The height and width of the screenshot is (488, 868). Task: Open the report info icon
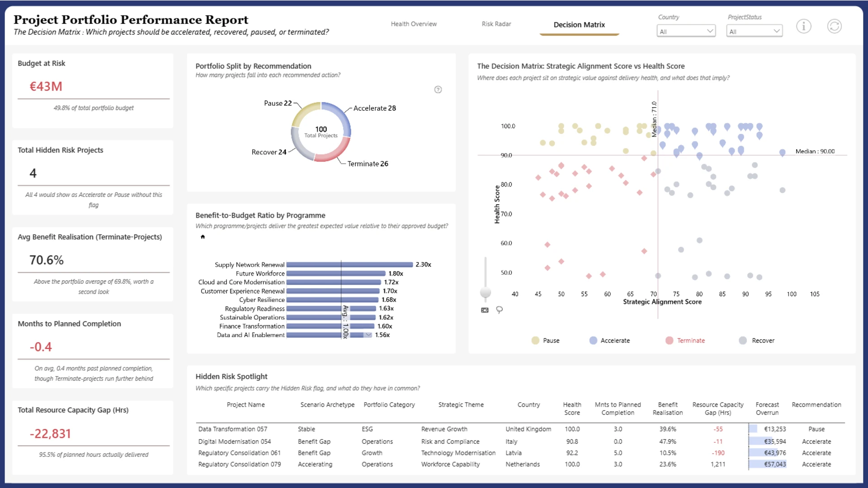pyautogui.click(x=803, y=26)
